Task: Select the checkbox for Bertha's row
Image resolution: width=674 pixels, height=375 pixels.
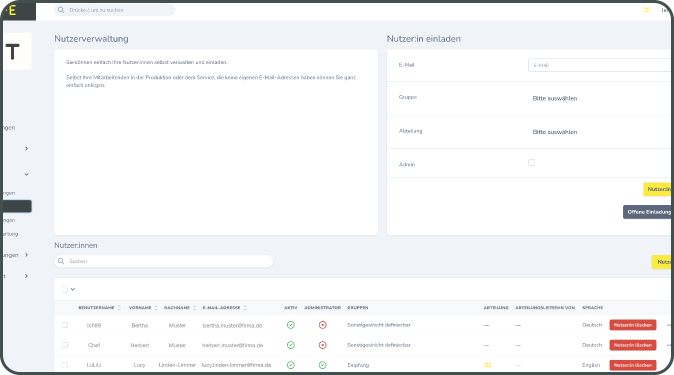Action: [64, 325]
